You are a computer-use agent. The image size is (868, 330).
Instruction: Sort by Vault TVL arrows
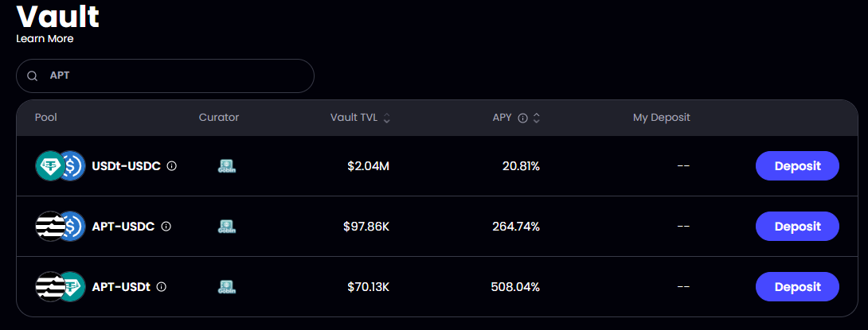(387, 118)
